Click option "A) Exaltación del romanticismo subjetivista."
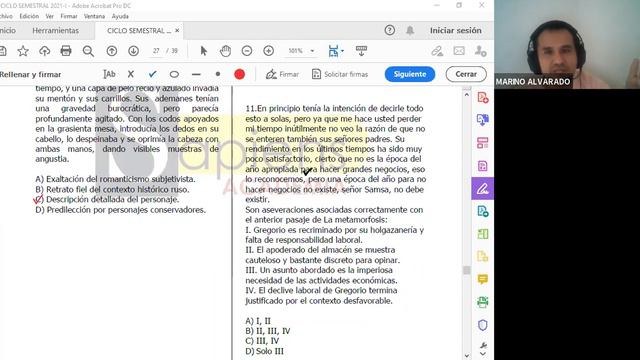 coord(116,179)
